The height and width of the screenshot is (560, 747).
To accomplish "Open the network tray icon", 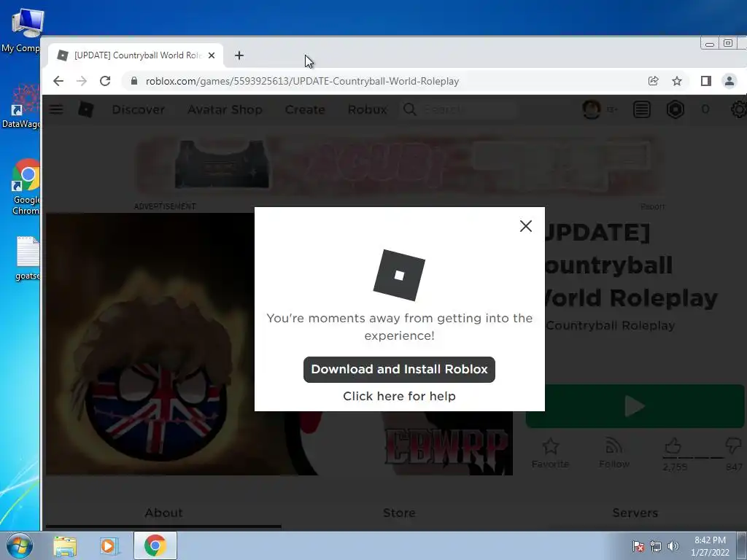I will 656,546.
